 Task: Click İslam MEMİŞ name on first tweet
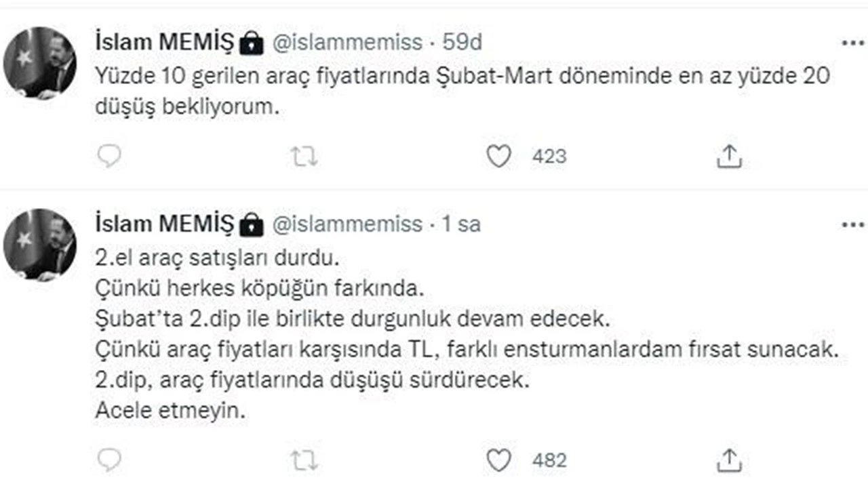(165, 43)
